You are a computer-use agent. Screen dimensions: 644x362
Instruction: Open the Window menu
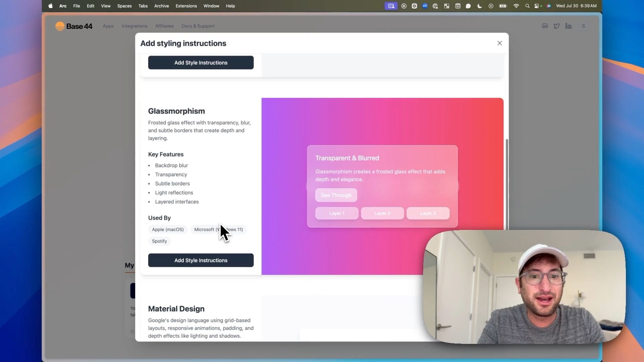tap(211, 6)
